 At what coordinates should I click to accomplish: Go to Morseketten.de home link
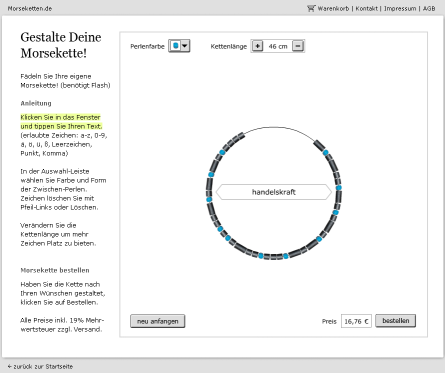coord(30,9)
